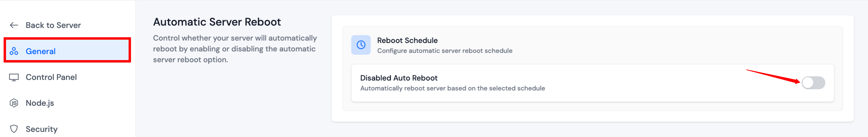
Task: Click the Automatic Server Reboot title
Action: 217,22
